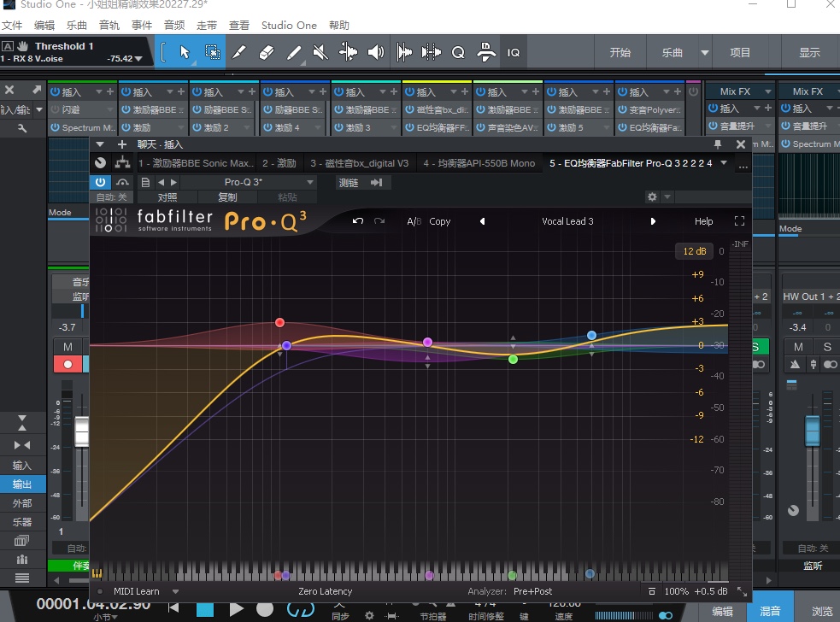This screenshot has height=622, width=840.
Task: Open the Pro-Q 3* preset dropdown
Action: 309,182
